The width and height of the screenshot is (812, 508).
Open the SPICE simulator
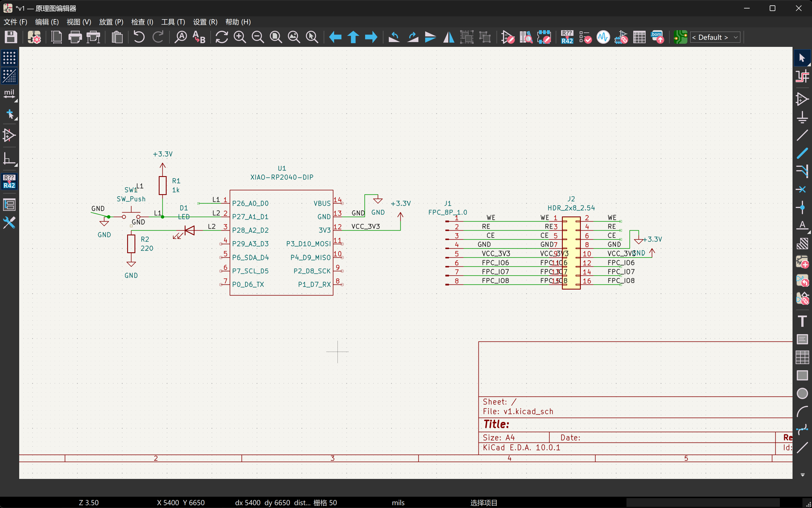(603, 37)
